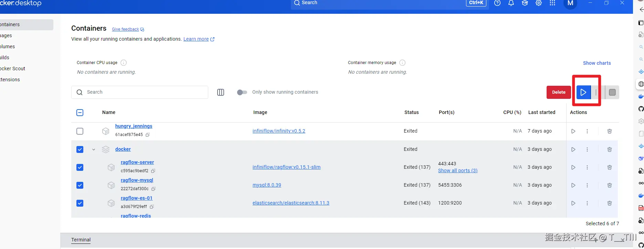644x249 pixels.
Task: Start the ragflow-server container
Action: click(x=573, y=167)
